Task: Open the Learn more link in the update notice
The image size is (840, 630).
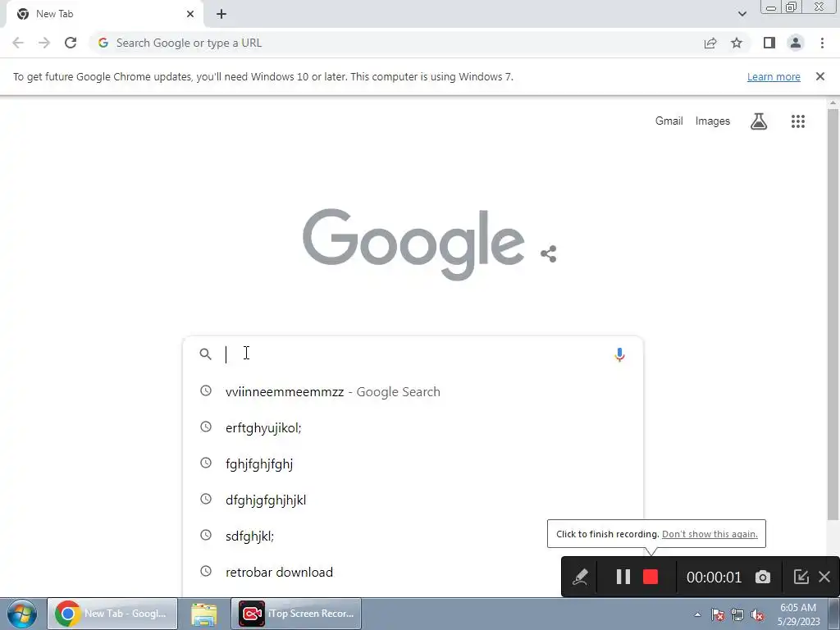Action: [774, 76]
